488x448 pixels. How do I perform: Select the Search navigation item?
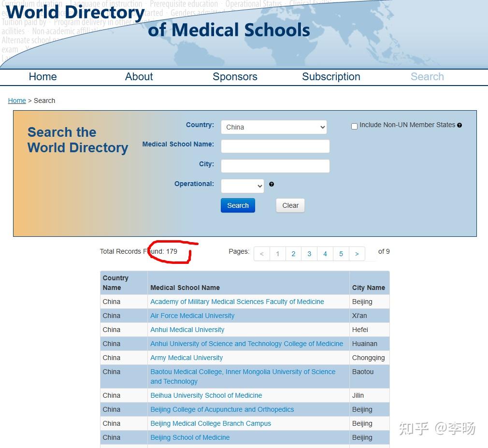[427, 76]
